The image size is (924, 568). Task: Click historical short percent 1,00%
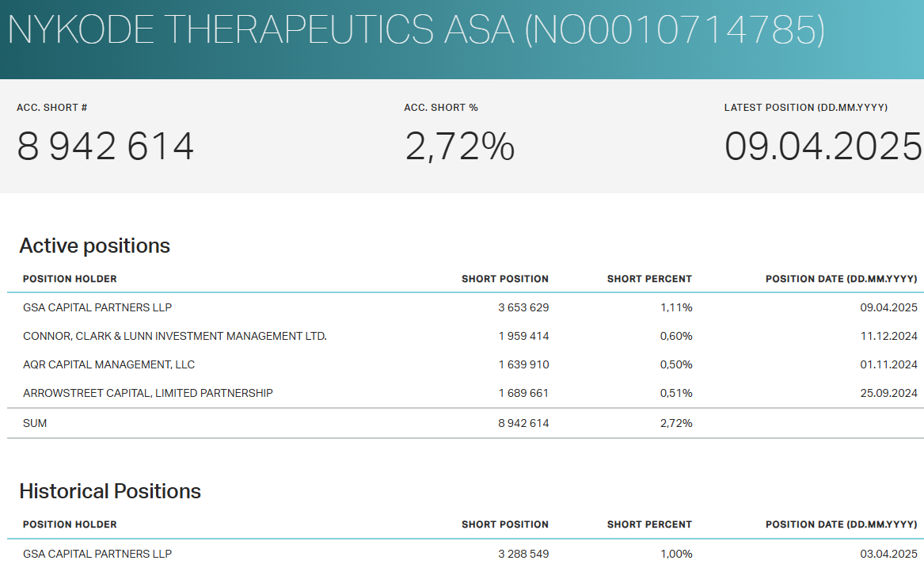(676, 554)
